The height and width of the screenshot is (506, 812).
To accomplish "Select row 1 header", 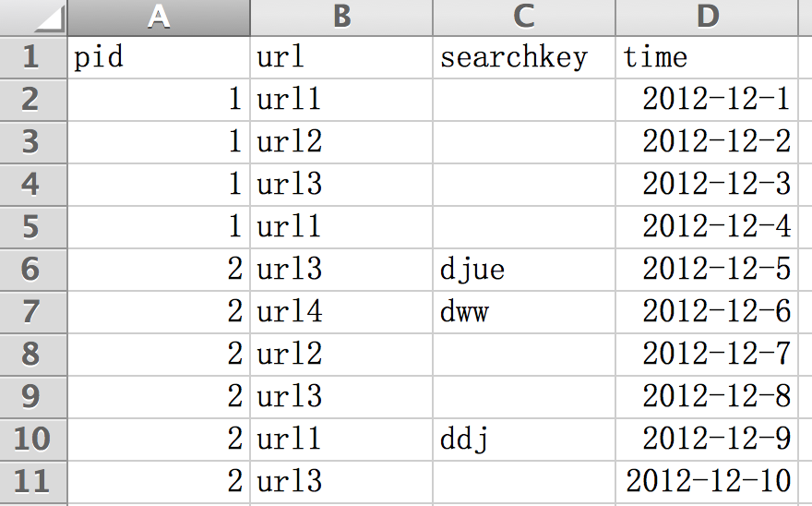I will 33,57.
